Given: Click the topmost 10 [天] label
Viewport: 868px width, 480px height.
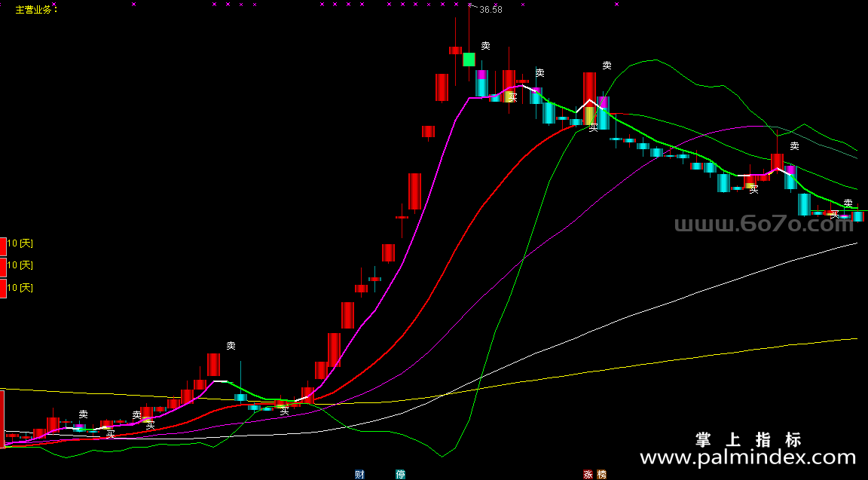Looking at the screenshot, I should (x=20, y=243).
